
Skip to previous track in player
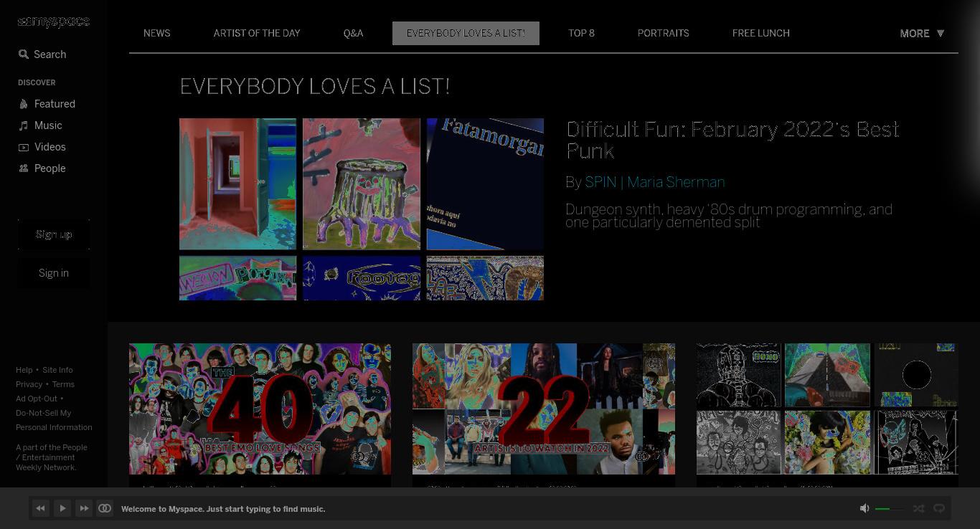point(40,508)
